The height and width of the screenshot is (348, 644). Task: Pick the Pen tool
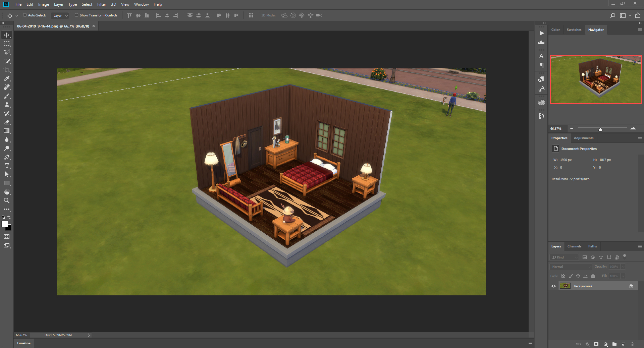coord(7,157)
